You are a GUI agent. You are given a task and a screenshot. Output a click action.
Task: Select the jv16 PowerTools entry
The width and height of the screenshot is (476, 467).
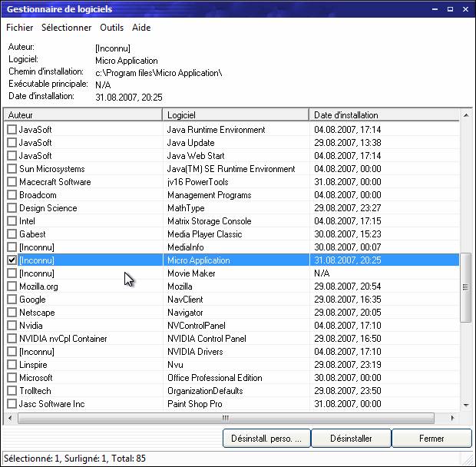[x=197, y=182]
